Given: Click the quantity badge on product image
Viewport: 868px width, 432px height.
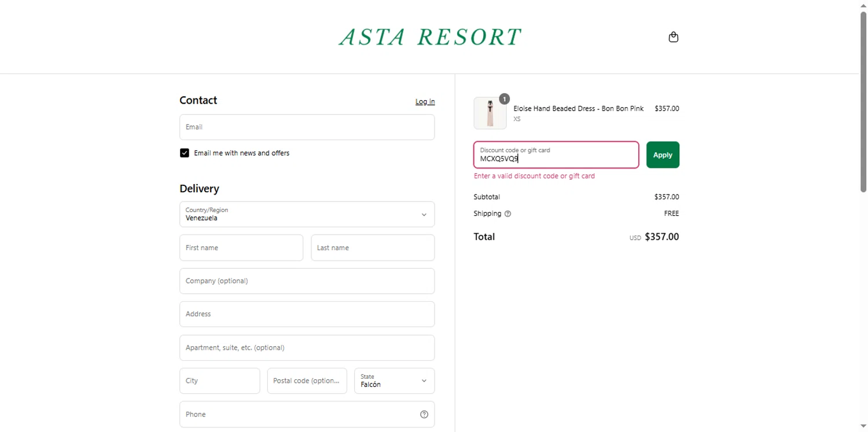Looking at the screenshot, I should (504, 99).
